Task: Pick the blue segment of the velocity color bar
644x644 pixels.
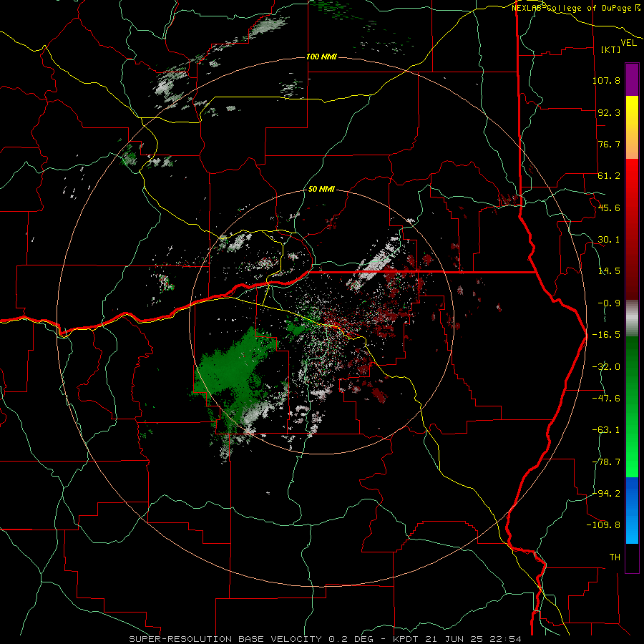Action: [x=632, y=510]
